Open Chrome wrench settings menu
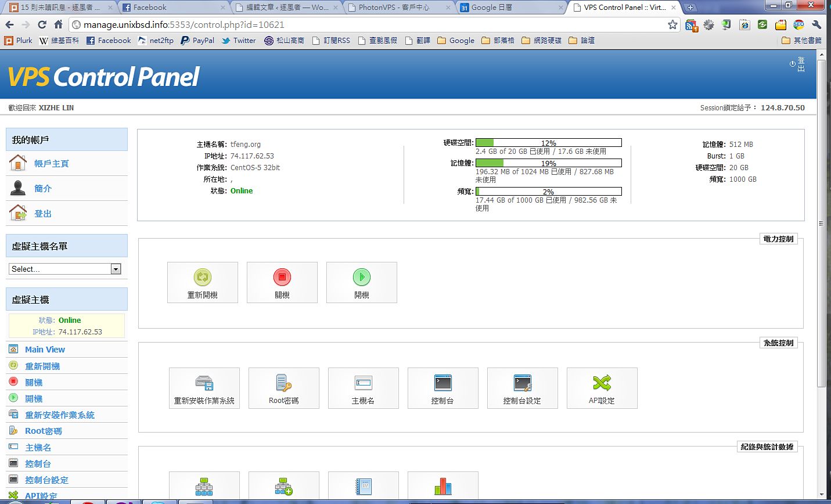831x504 pixels. [816, 24]
